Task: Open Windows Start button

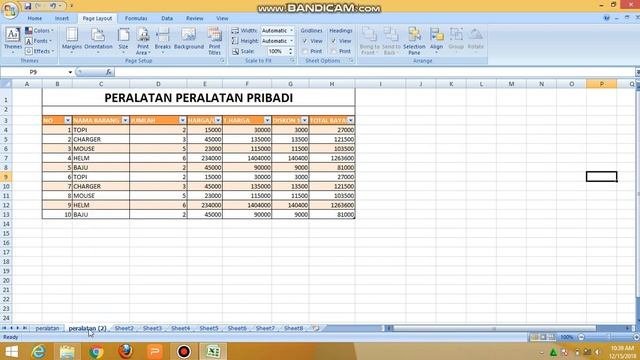Action: (x=11, y=351)
